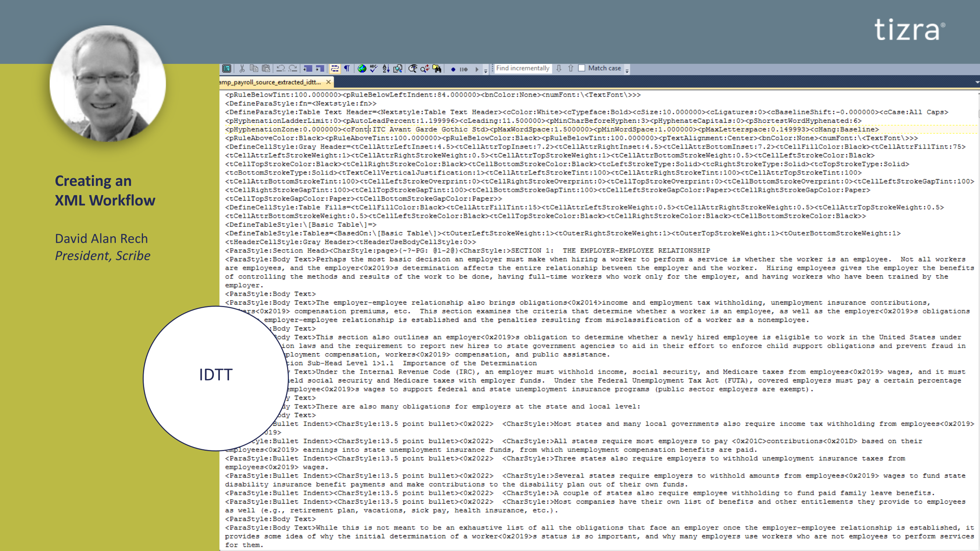Click the Find incrementally input field
This screenshot has width=980, height=551.
[523, 68]
